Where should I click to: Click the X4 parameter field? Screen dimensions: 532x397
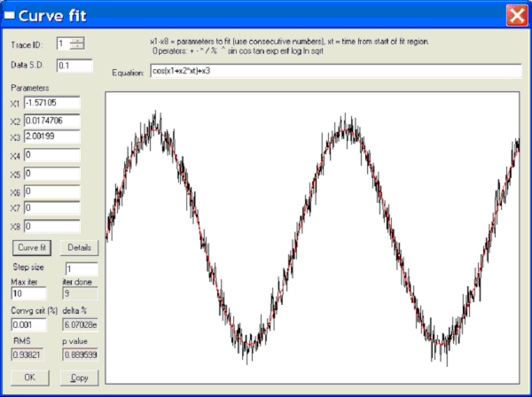tap(52, 157)
